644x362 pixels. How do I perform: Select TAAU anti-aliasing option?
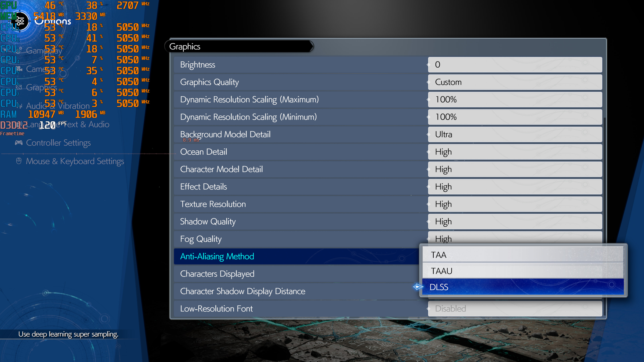click(x=523, y=271)
